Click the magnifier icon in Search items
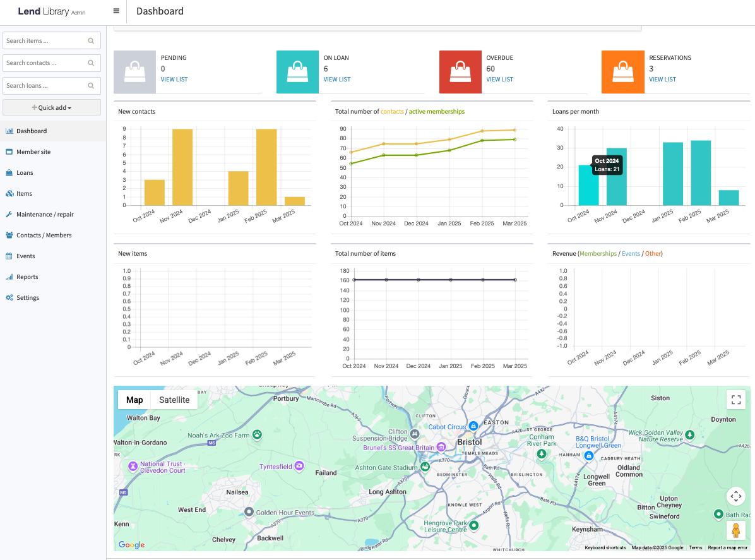 [92, 41]
